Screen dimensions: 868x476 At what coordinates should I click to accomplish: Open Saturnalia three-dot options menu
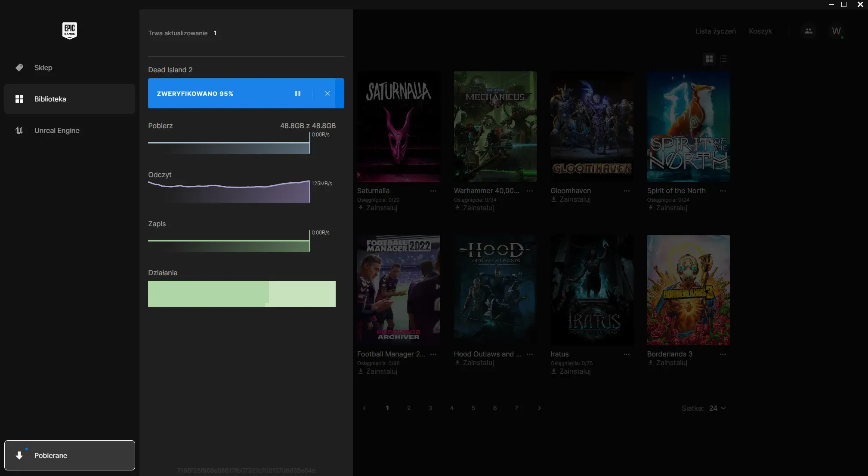[x=433, y=191]
